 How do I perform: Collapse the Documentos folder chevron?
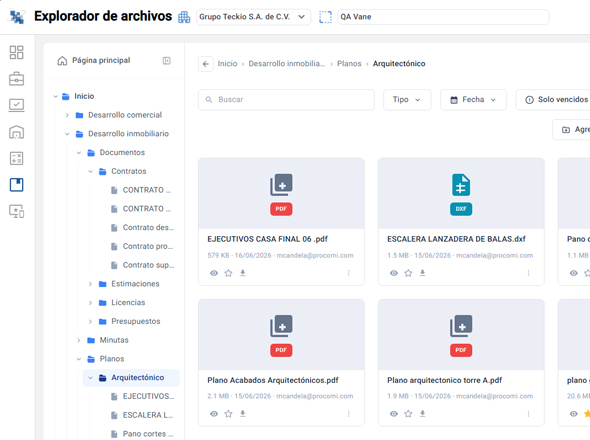79,153
